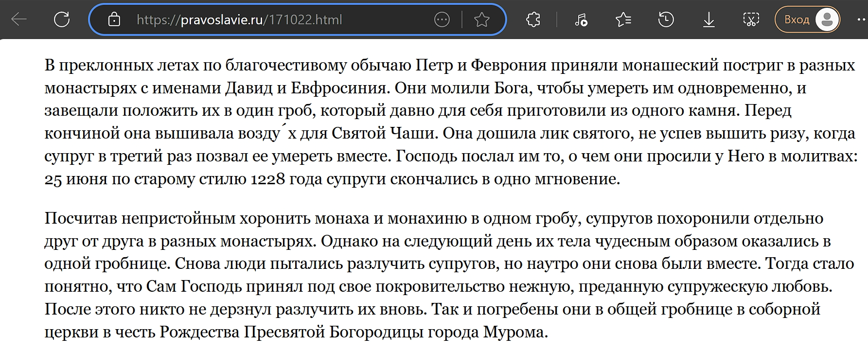This screenshot has width=868, height=352.
Task: Refresh the pravoslavie.ru page
Action: [62, 19]
